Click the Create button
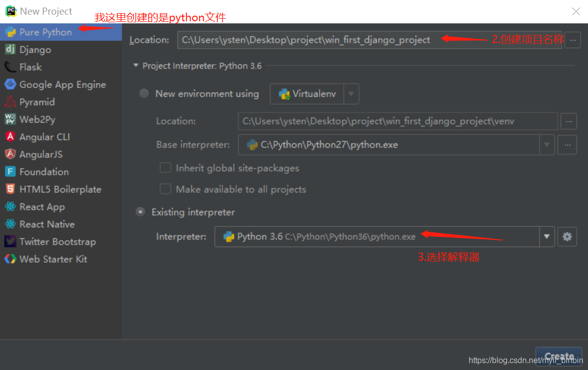The width and height of the screenshot is (588, 370). [559, 356]
